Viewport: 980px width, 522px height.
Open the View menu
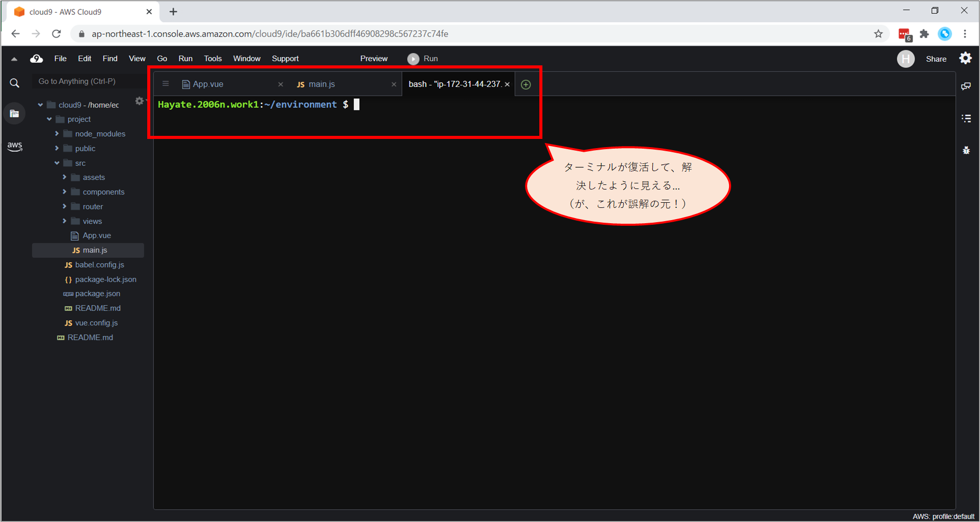tap(137, 59)
